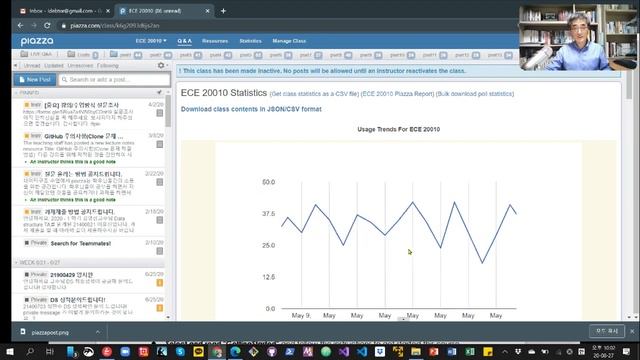
Task: Click Get class statistics as a CSV file
Action: [x=314, y=94]
